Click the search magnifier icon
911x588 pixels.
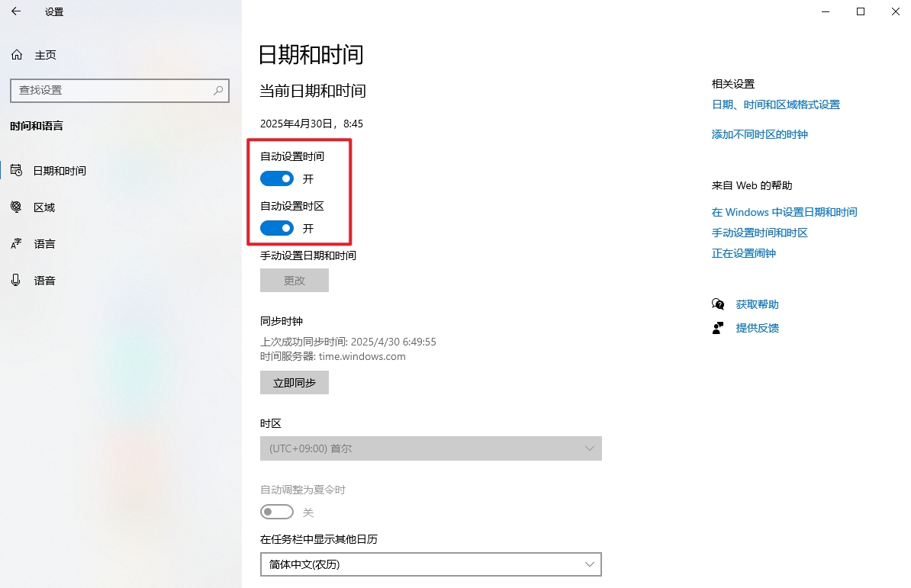(218, 91)
